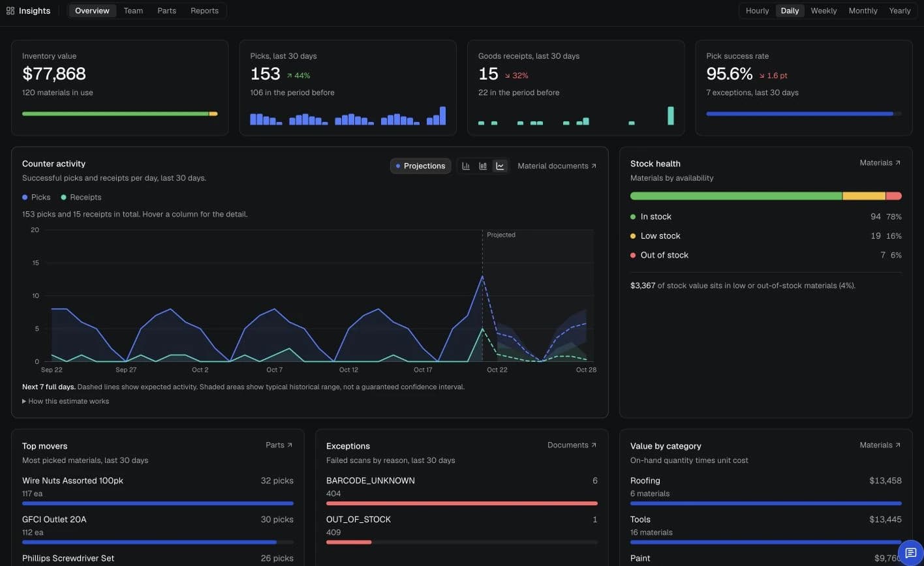Click the GFCI Outlet 20A row
Image resolution: width=924 pixels, height=566 pixels.
(x=158, y=531)
